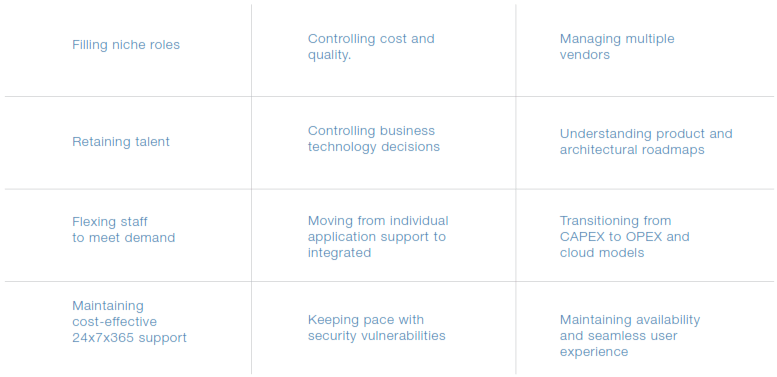Click 'Flexing staff to meet demand' text
Image resolution: width=777 pixels, height=377 pixels.
[x=123, y=229]
